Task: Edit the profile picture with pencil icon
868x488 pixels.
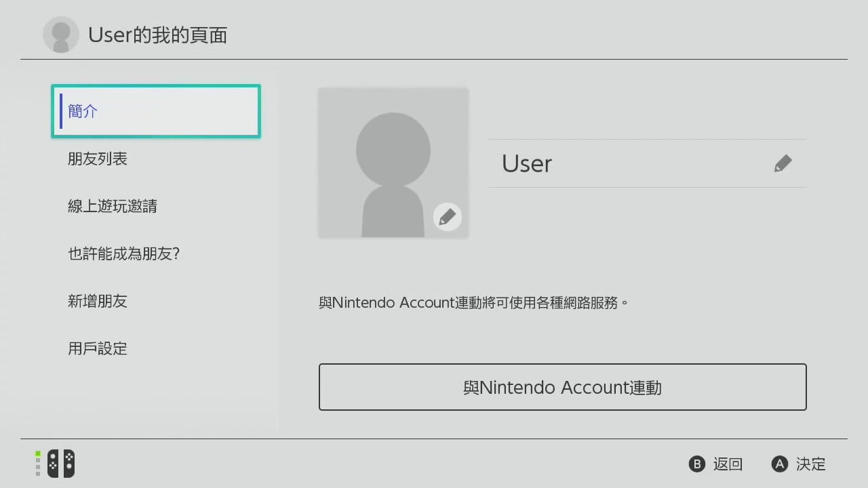Action: [448, 217]
